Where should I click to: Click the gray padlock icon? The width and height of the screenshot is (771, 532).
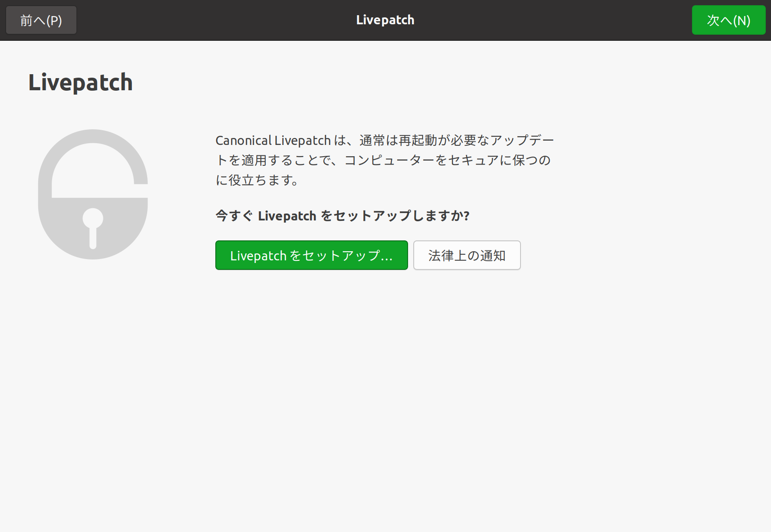(x=93, y=194)
